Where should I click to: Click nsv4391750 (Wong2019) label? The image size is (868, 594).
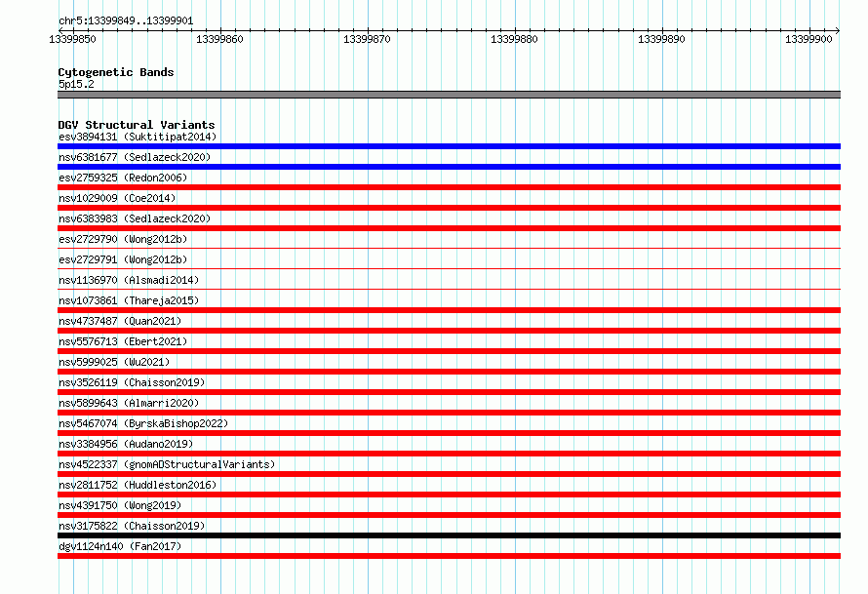point(120,505)
